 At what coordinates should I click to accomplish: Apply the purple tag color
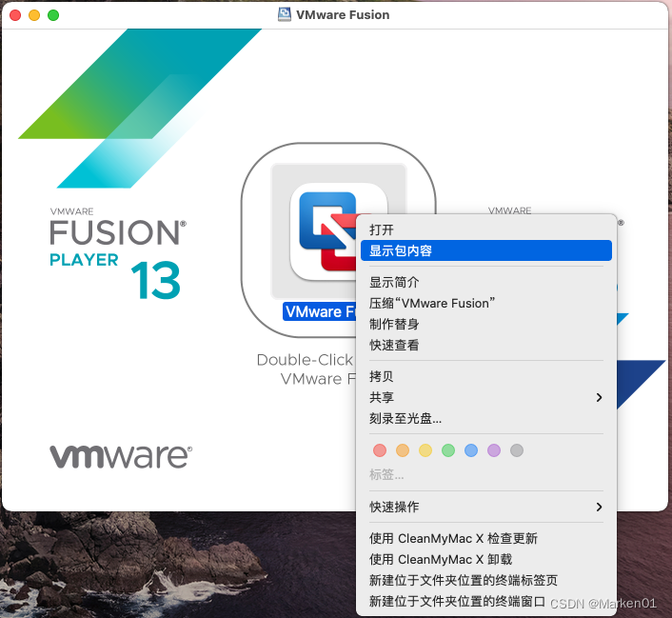click(x=494, y=450)
